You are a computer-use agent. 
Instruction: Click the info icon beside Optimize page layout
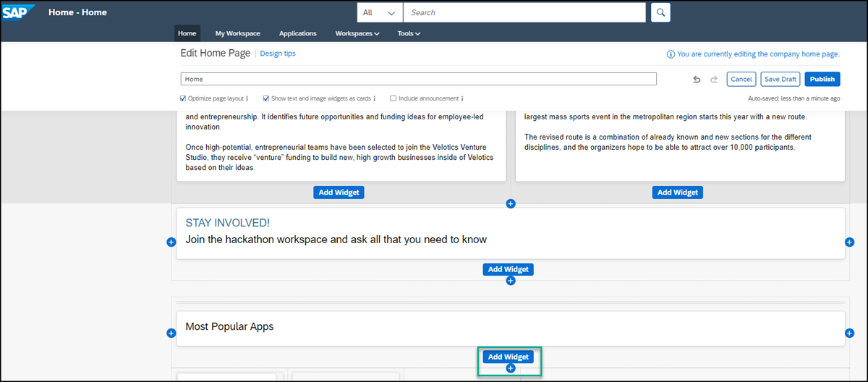click(x=247, y=98)
